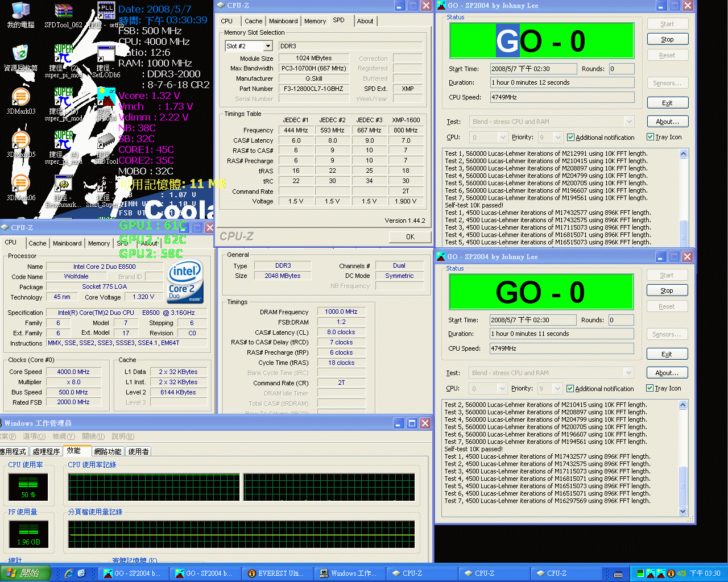Switch to first GO - SP2004 taskbar button
728x582 pixels.
[134, 573]
